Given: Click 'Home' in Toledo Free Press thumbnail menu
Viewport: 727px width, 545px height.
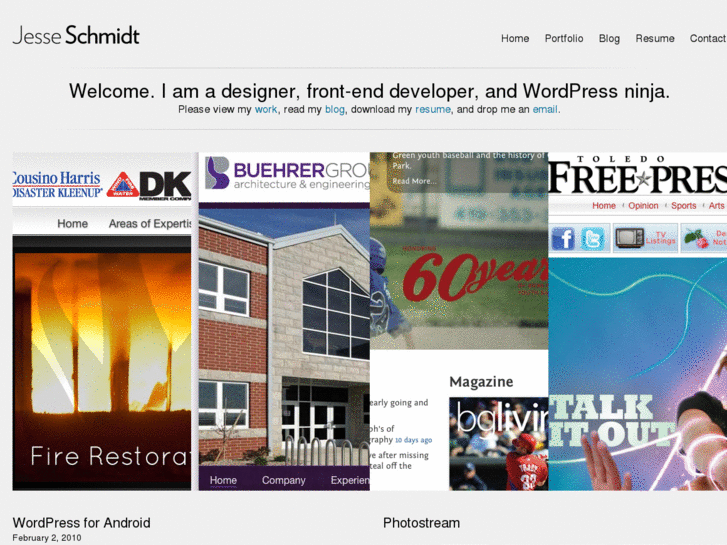Looking at the screenshot, I should pyautogui.click(x=604, y=205).
